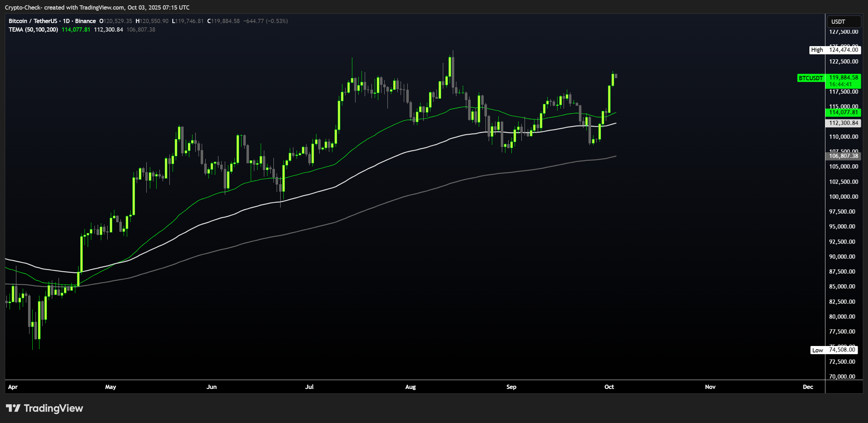Click the white 112,300.84 value in TEMA legend
The height and width of the screenshot is (423, 868).
coord(108,29)
